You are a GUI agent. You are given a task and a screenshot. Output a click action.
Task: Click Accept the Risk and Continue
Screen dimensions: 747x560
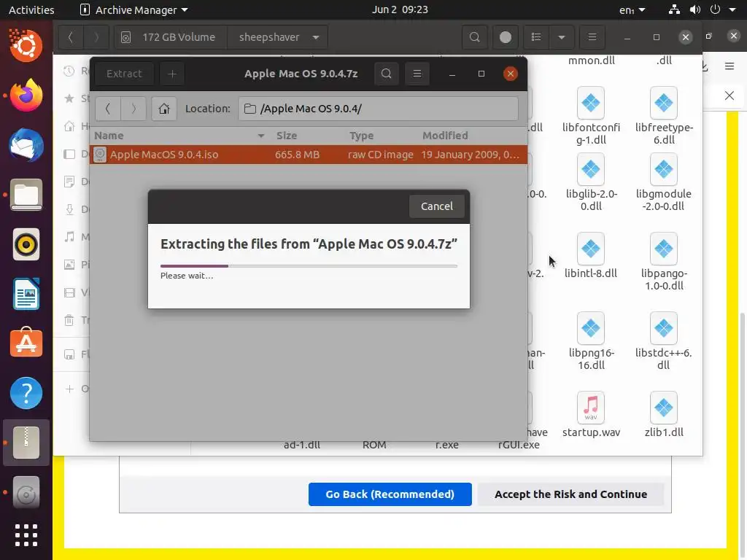[x=570, y=494]
